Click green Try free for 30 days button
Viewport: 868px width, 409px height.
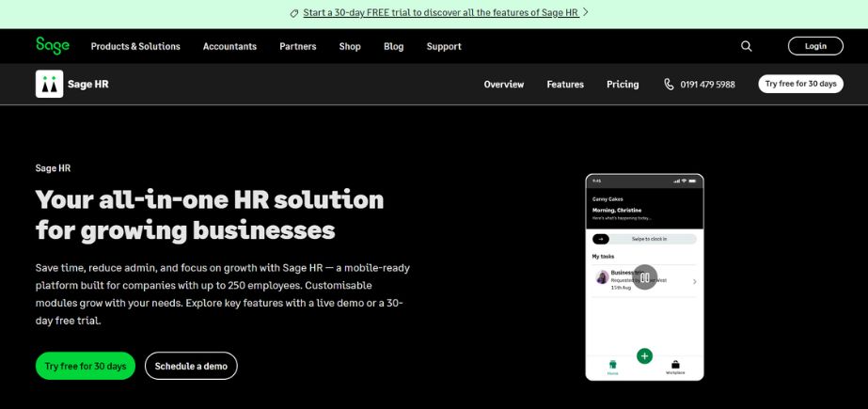click(86, 366)
